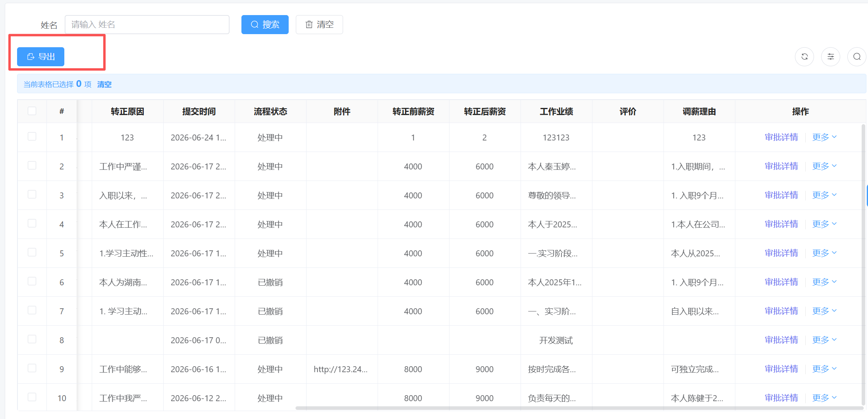Expand 更多 dropdown in row 3
The height and width of the screenshot is (419, 868).
tap(824, 195)
